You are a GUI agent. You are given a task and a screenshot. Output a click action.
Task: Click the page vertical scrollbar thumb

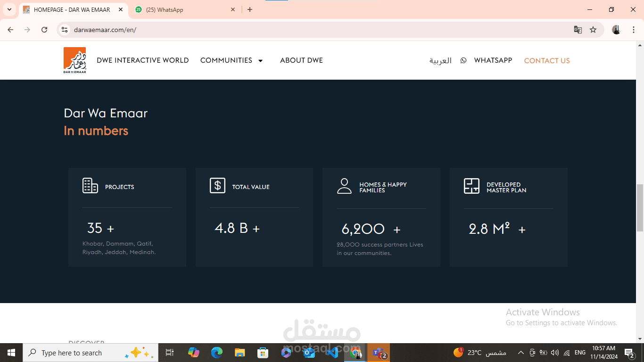point(640,208)
